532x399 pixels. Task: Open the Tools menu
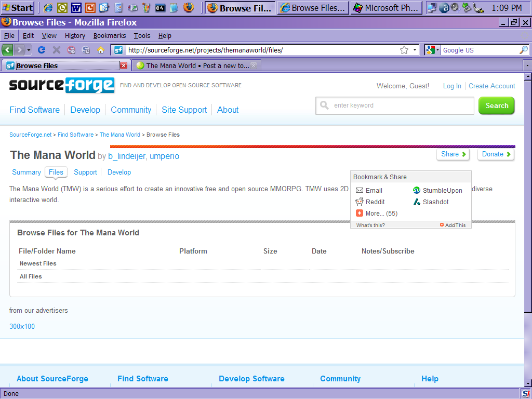pos(142,36)
